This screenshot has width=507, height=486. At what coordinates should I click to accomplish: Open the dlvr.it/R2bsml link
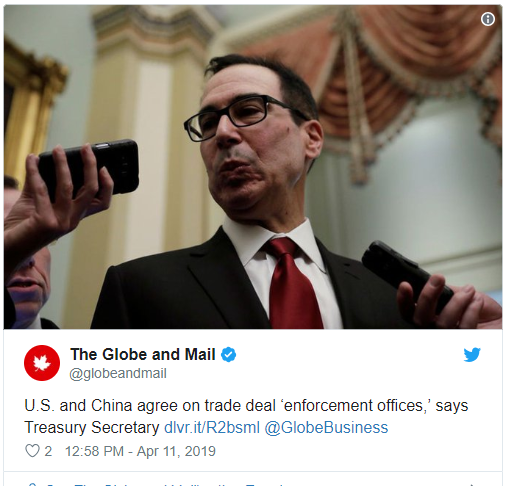click(x=212, y=427)
